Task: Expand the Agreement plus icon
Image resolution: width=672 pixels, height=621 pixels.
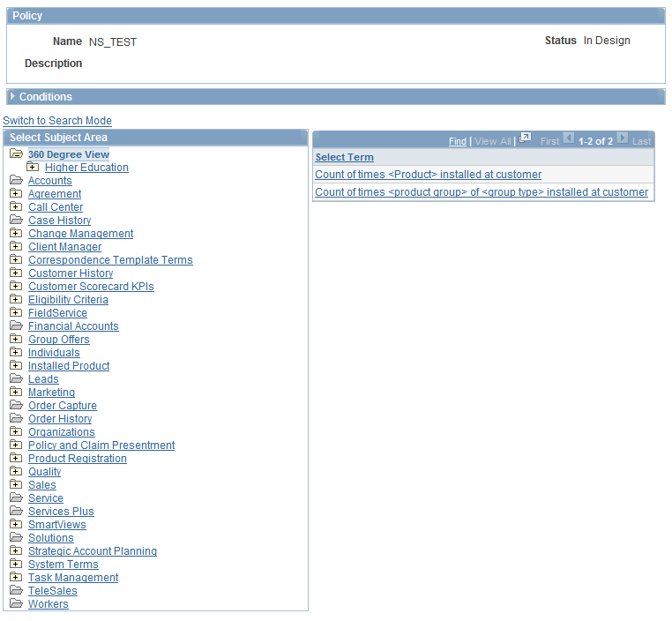Action: click(x=16, y=193)
